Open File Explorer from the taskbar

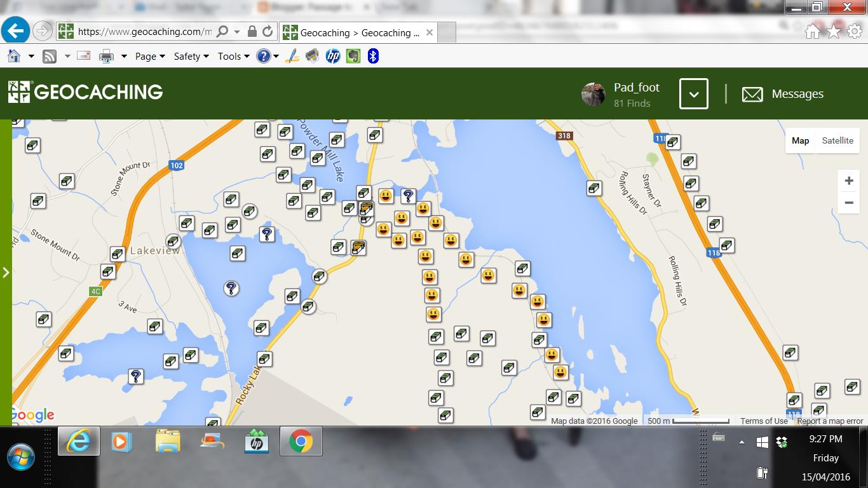pyautogui.click(x=168, y=441)
